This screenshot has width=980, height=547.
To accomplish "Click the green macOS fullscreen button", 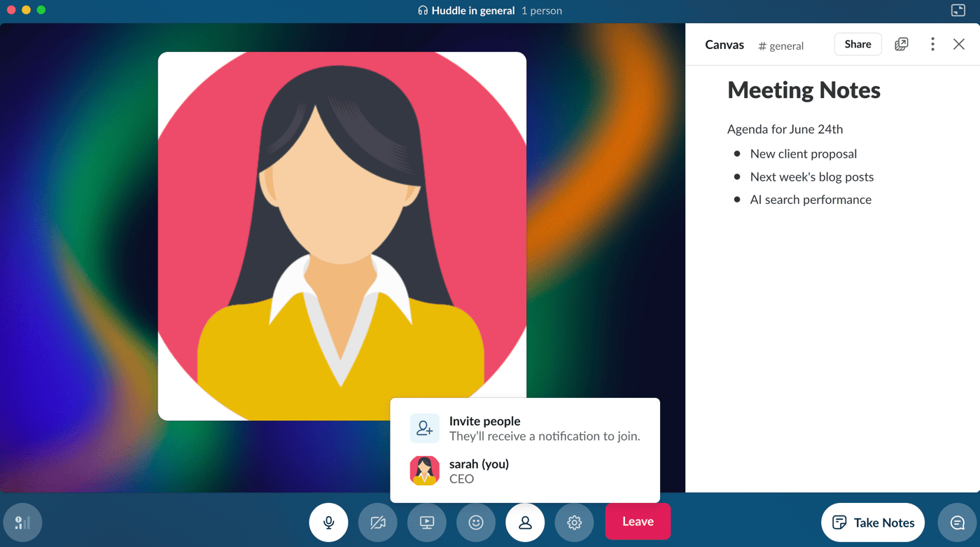I will (41, 10).
